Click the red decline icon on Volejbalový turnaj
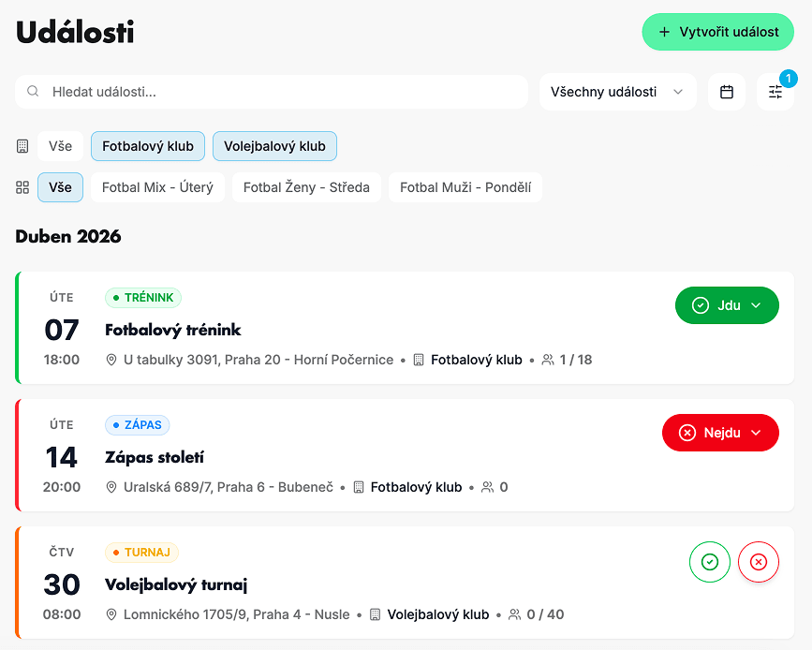This screenshot has height=650, width=812. [x=759, y=562]
